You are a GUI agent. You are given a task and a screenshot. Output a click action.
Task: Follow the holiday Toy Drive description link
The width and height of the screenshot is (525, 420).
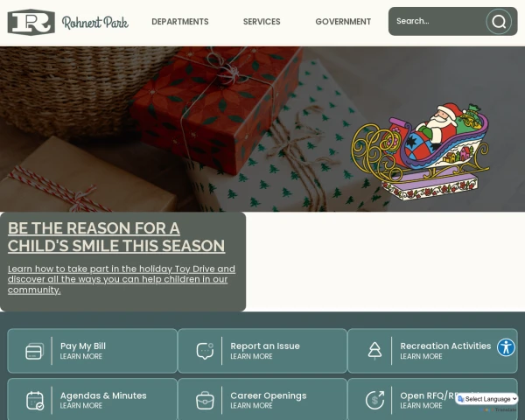point(122,279)
